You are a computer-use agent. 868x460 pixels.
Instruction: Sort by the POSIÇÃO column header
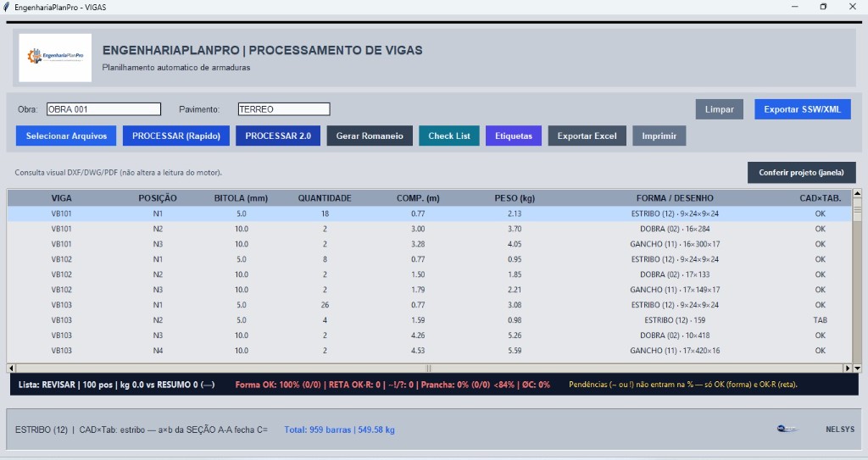click(158, 198)
